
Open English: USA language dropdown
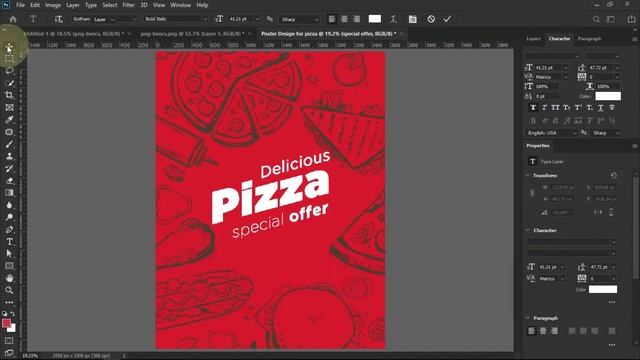point(551,133)
